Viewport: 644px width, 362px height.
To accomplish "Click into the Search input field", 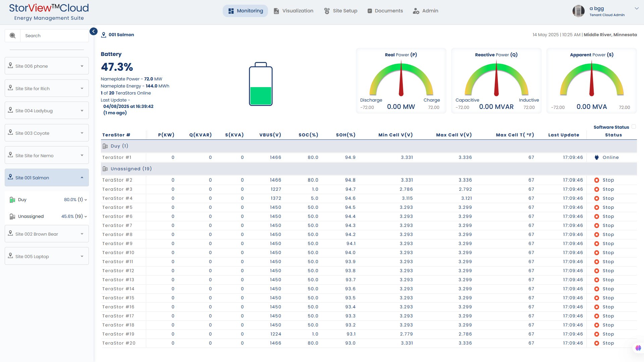I will [54, 36].
